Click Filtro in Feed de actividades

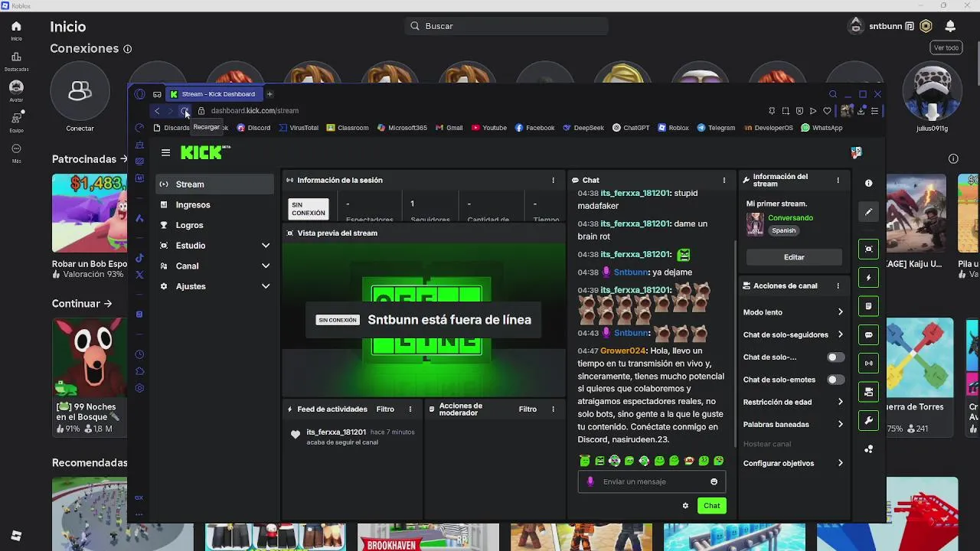coord(385,409)
